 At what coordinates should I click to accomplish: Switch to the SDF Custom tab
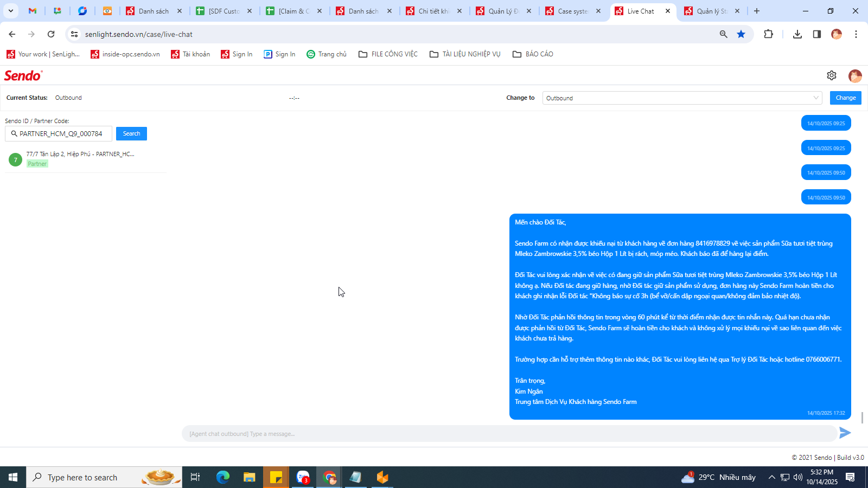pyautogui.click(x=224, y=11)
